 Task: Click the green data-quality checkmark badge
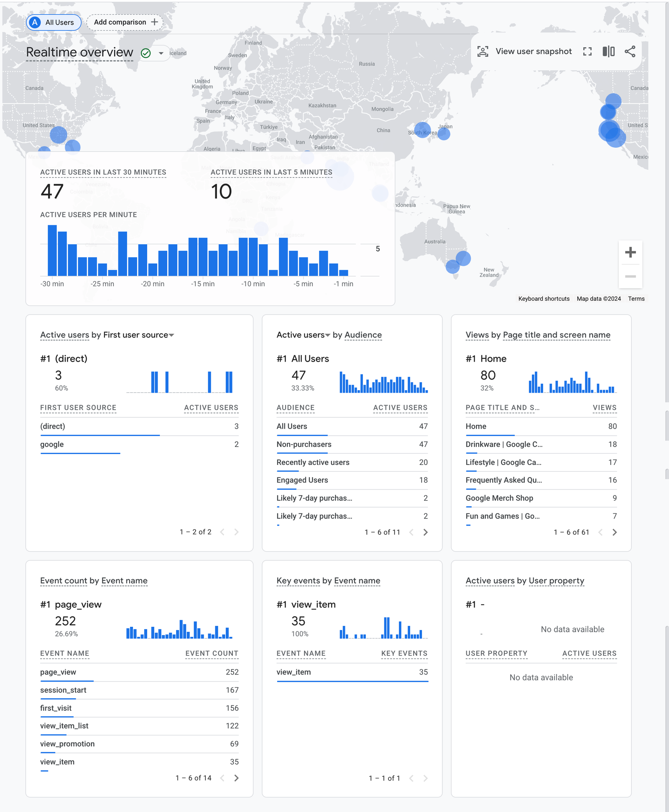(x=146, y=53)
